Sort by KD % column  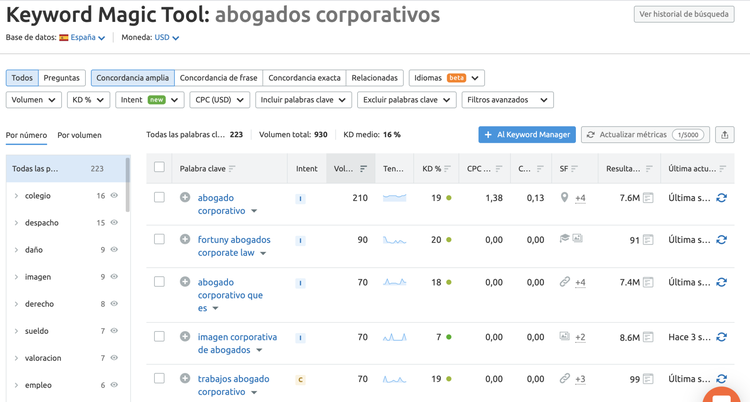(447, 168)
